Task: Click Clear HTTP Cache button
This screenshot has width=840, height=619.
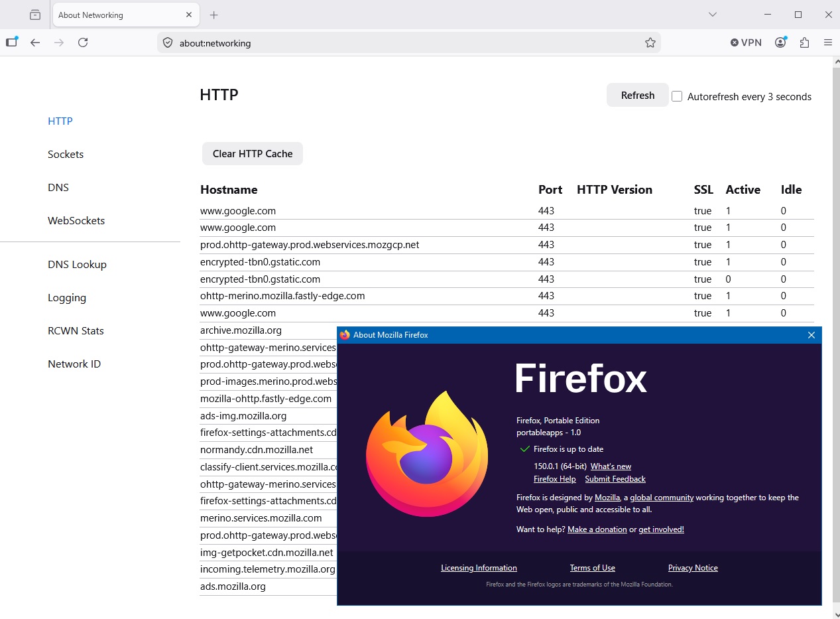Action: pos(253,154)
